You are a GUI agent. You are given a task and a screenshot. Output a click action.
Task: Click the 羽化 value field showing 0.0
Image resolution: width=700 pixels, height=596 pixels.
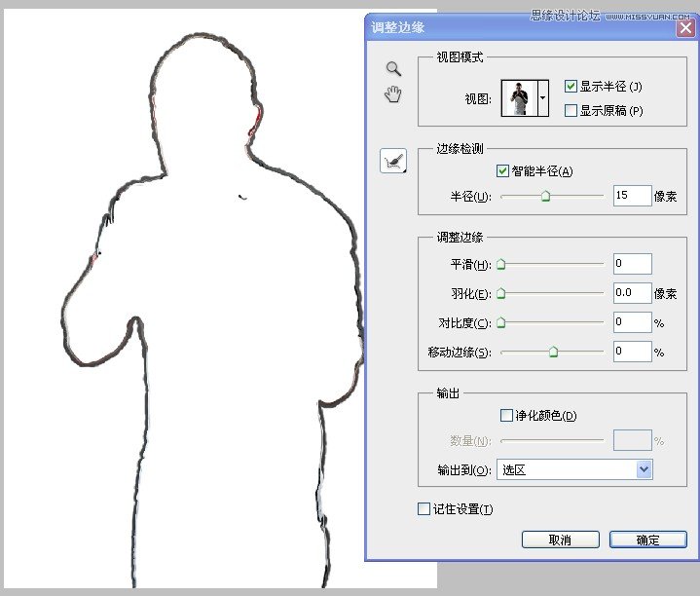[632, 293]
